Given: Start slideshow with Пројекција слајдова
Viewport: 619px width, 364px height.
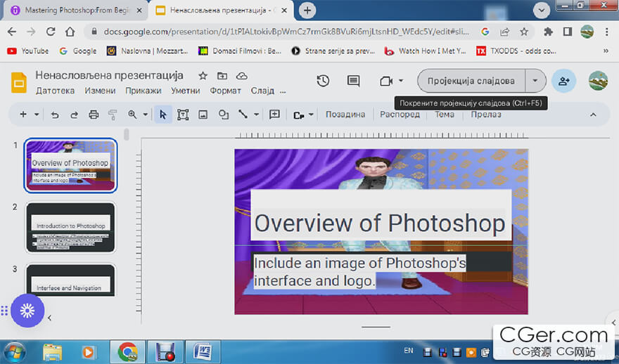Looking at the screenshot, I should point(471,81).
